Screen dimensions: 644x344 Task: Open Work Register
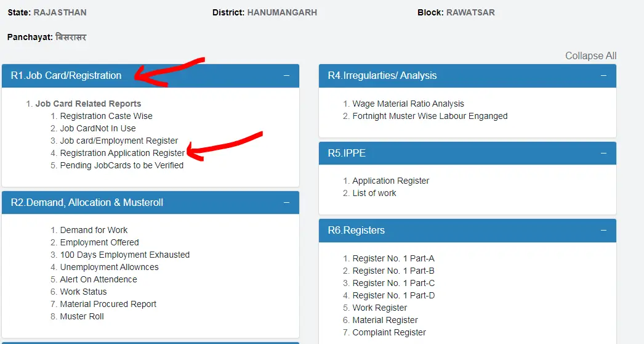point(379,308)
